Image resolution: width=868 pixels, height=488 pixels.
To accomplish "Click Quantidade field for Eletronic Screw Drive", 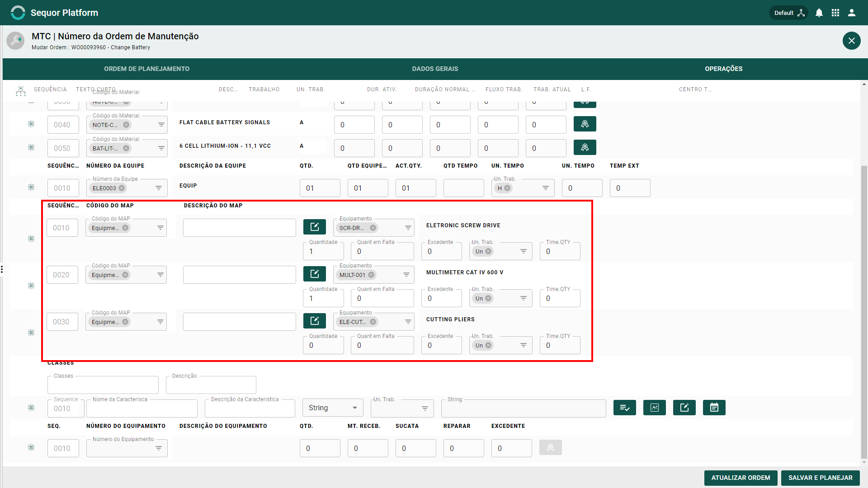I will [x=323, y=251].
